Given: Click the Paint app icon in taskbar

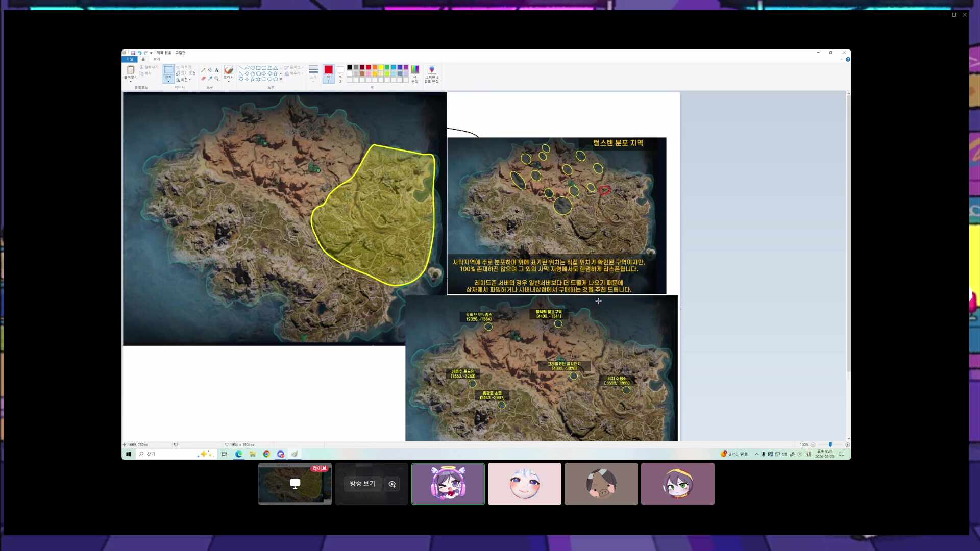Looking at the screenshot, I should (295, 454).
